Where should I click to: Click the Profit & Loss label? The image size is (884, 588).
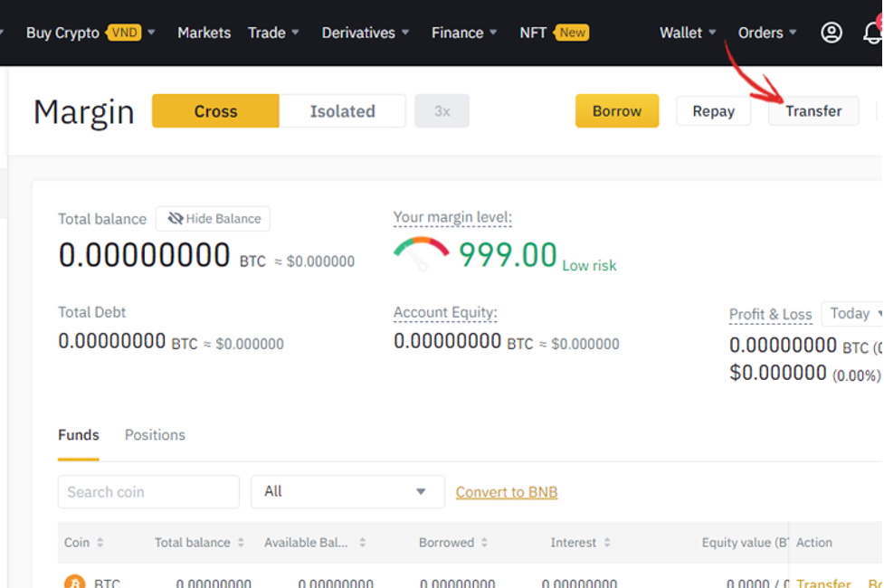(770, 314)
